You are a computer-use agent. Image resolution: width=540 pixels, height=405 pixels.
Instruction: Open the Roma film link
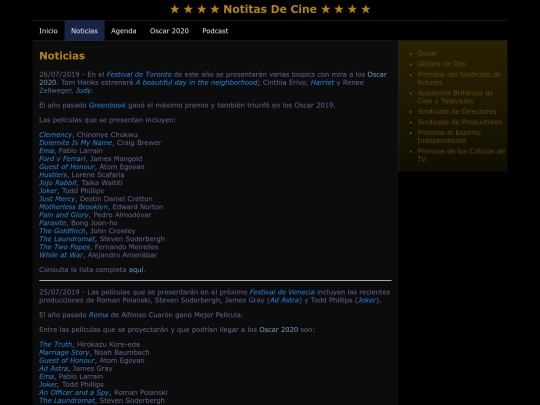[x=98, y=315]
